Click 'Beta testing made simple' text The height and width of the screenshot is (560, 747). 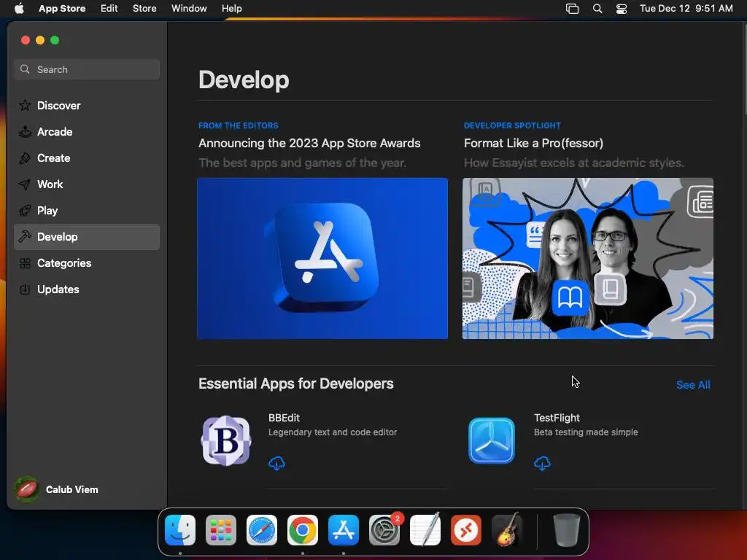(x=586, y=432)
